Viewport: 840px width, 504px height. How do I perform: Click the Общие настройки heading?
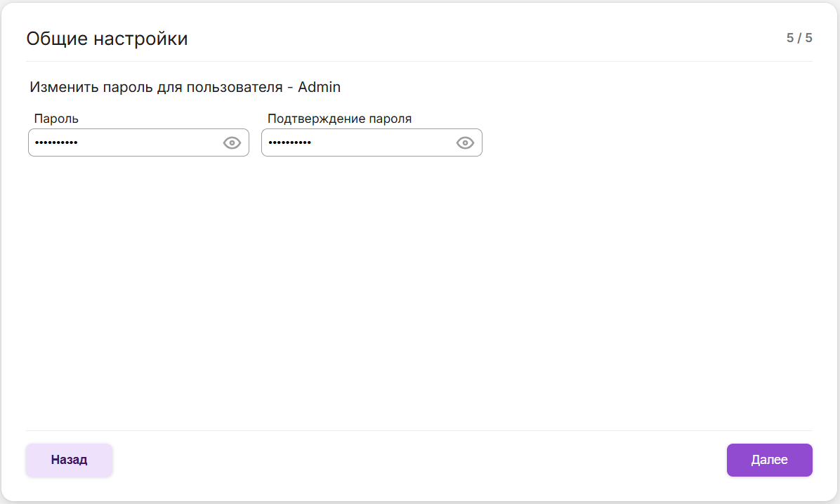click(x=107, y=39)
